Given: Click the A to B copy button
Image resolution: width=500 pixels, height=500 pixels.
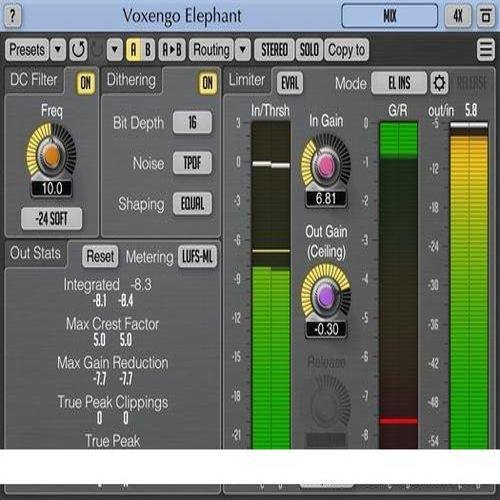Looking at the screenshot, I should [172, 50].
